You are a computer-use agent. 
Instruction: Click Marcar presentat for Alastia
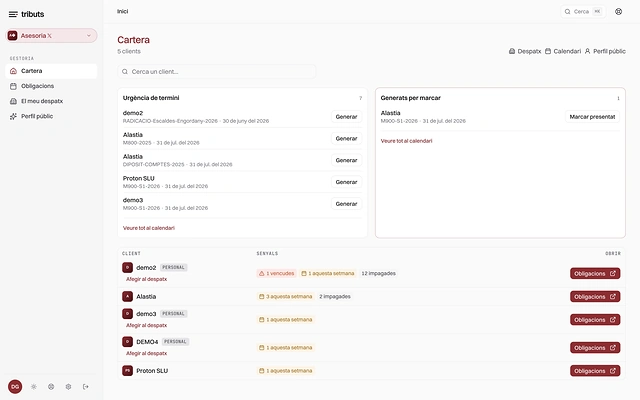pyautogui.click(x=592, y=117)
